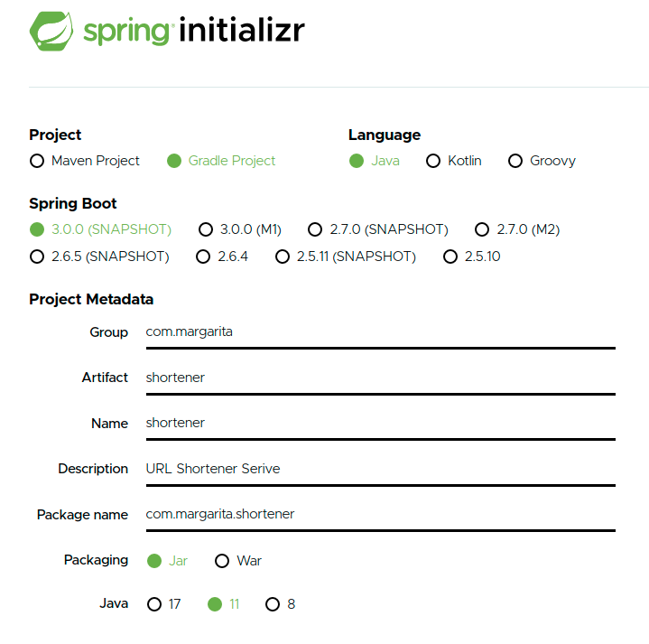Viewport: 649px width, 644px height.
Task: Select Spring Boot 3.0.0 (M1)
Action: tap(206, 230)
